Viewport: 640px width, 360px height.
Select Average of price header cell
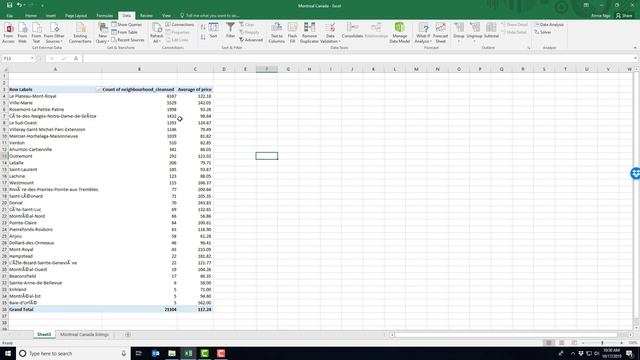click(195, 89)
